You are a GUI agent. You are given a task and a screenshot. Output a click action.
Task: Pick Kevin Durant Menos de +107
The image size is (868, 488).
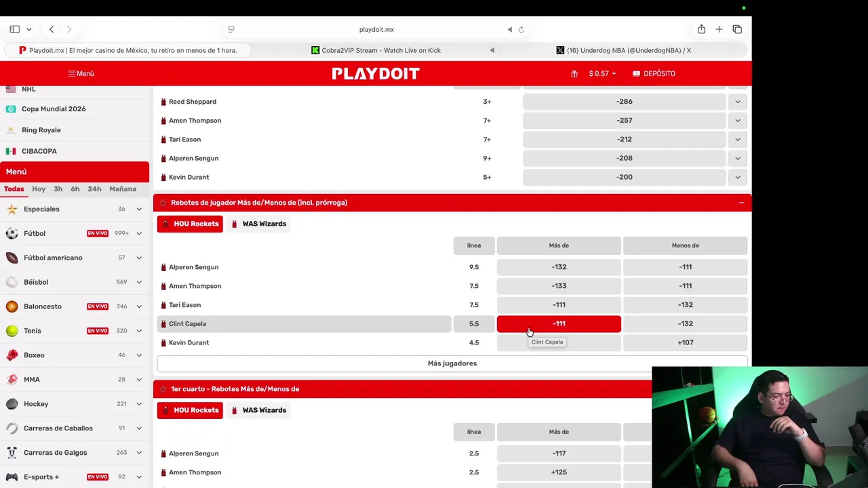(685, 343)
